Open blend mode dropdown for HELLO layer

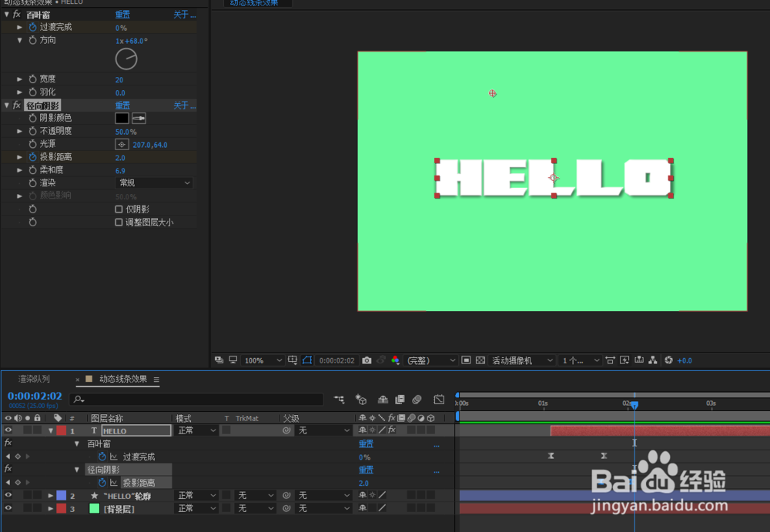point(196,430)
